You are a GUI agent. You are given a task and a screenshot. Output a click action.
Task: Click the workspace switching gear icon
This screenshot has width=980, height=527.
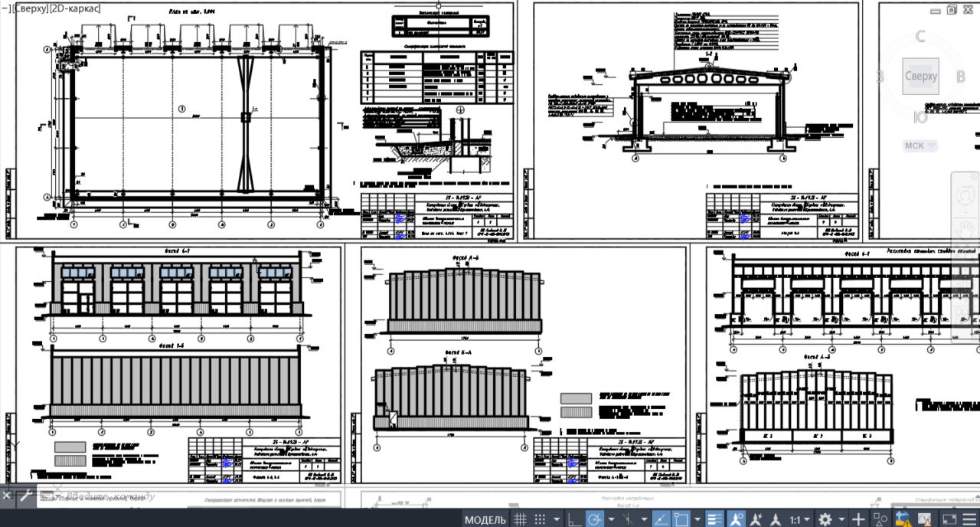pyautogui.click(x=825, y=519)
